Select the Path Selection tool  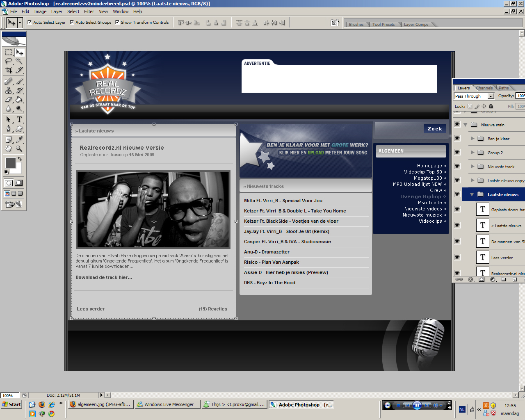9,119
